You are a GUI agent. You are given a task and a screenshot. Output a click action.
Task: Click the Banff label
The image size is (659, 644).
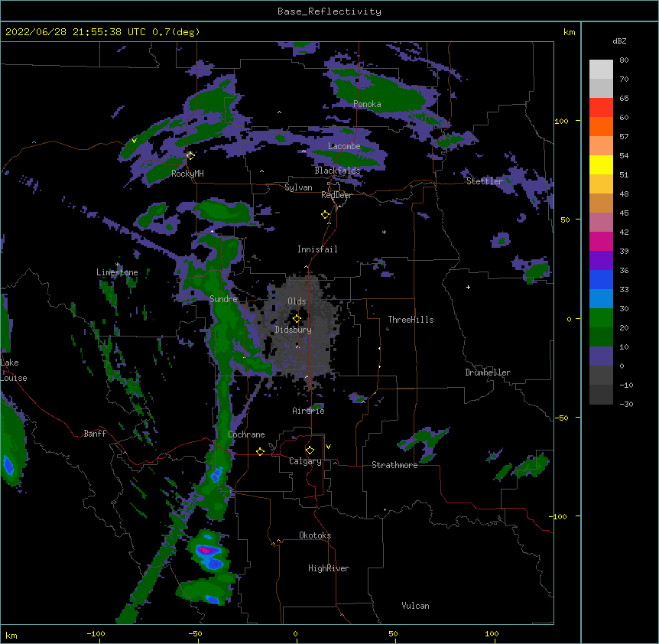click(95, 434)
